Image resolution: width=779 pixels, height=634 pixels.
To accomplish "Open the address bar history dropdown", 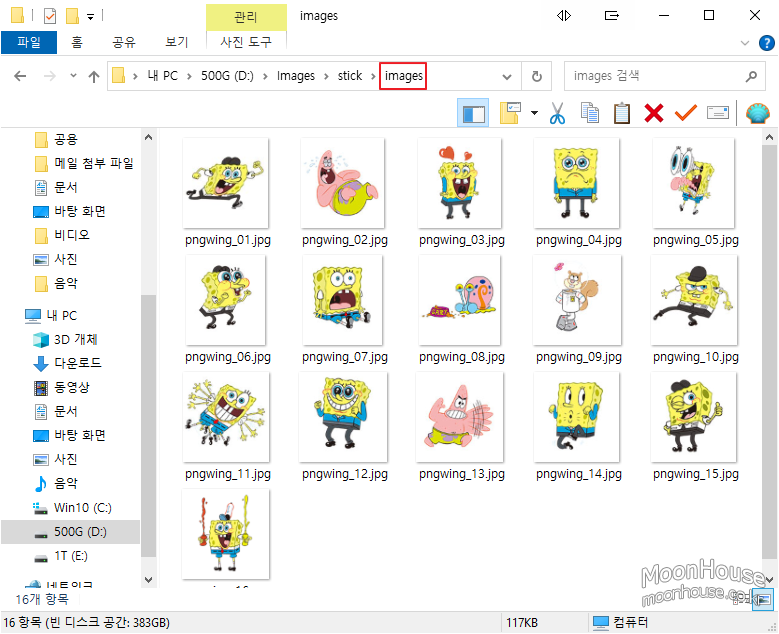I will tap(507, 77).
